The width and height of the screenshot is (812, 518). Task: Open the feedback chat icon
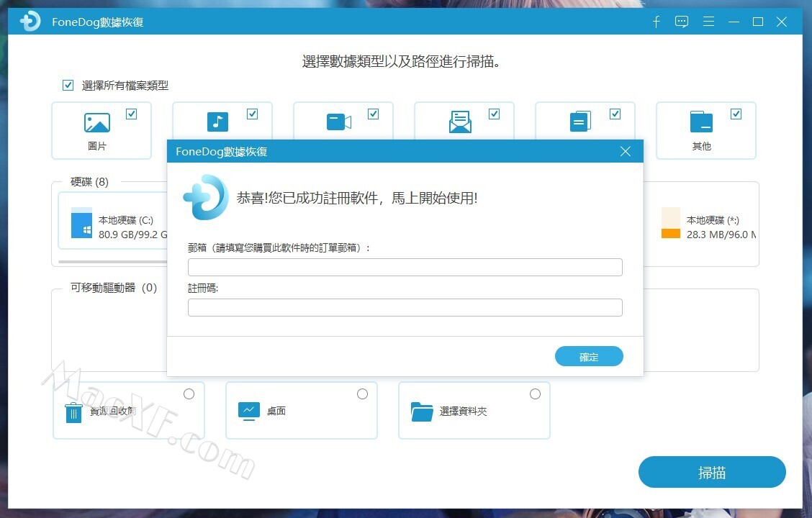coord(682,22)
